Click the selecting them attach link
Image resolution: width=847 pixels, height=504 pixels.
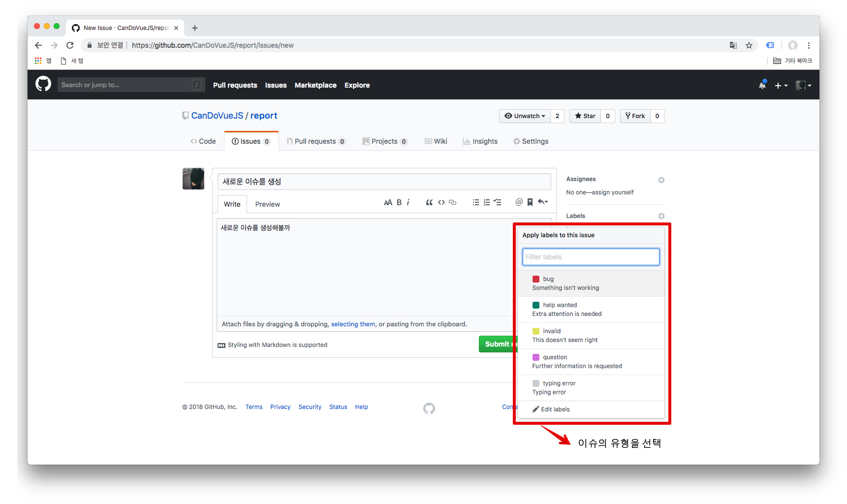pos(353,324)
